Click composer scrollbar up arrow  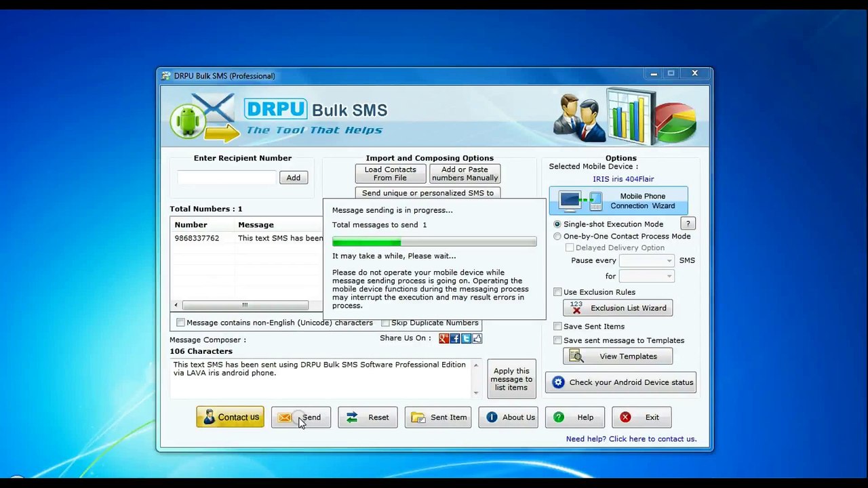tap(475, 365)
